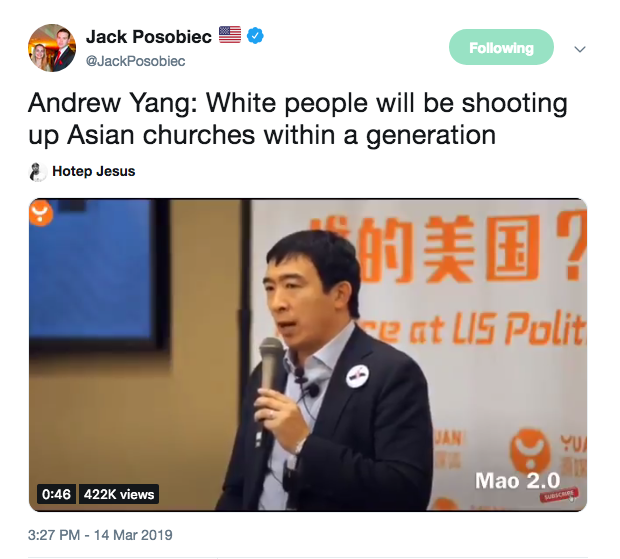The width and height of the screenshot is (620, 559).
Task: Click the orange Y logo in video corner
Action: [x=41, y=212]
